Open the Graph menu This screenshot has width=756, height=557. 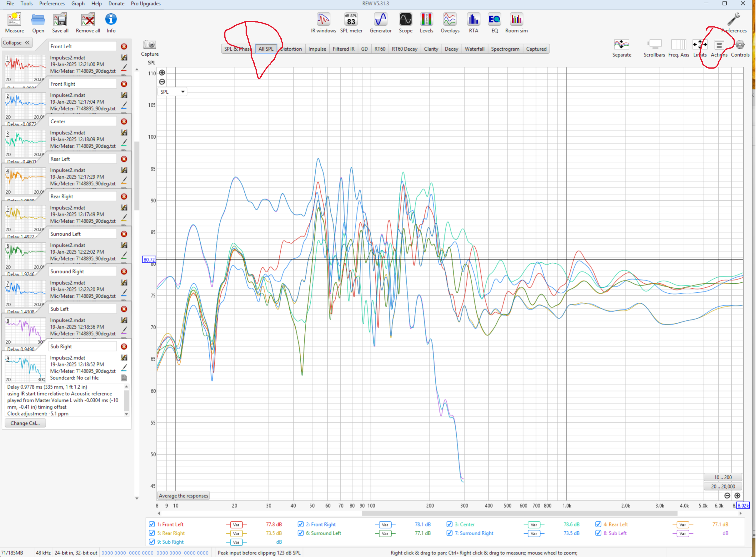78,4
